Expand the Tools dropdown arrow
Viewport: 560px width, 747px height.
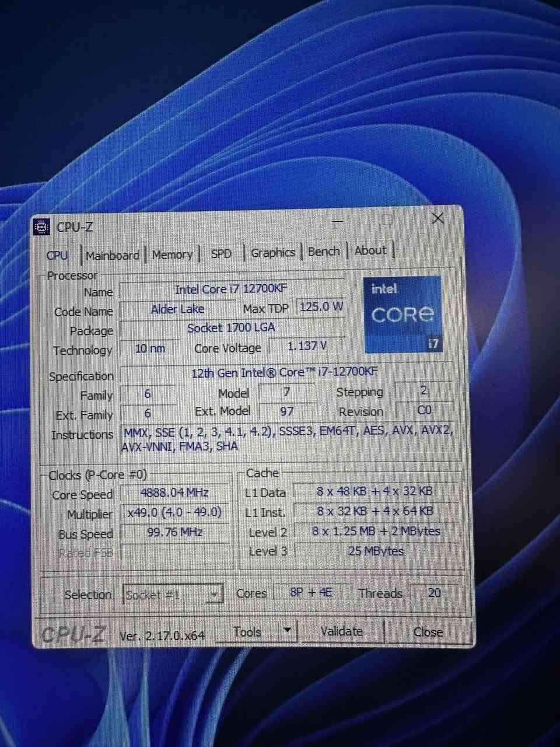(x=286, y=630)
